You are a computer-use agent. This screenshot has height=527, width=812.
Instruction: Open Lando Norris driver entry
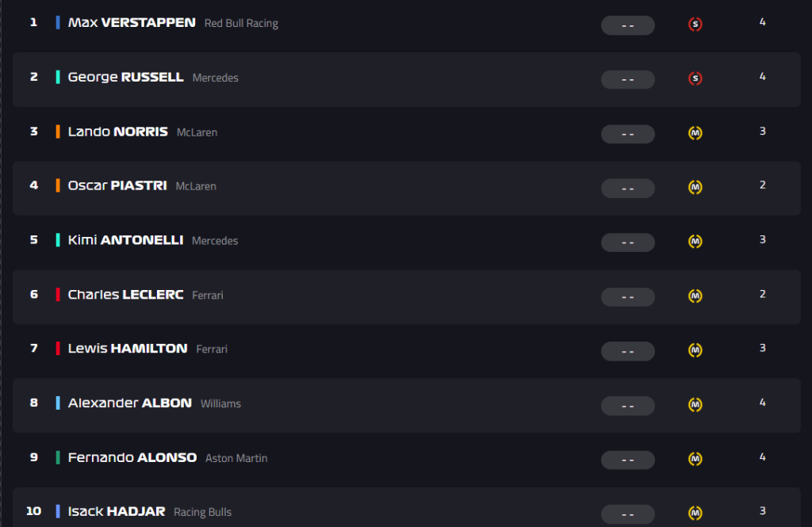pyautogui.click(x=118, y=132)
